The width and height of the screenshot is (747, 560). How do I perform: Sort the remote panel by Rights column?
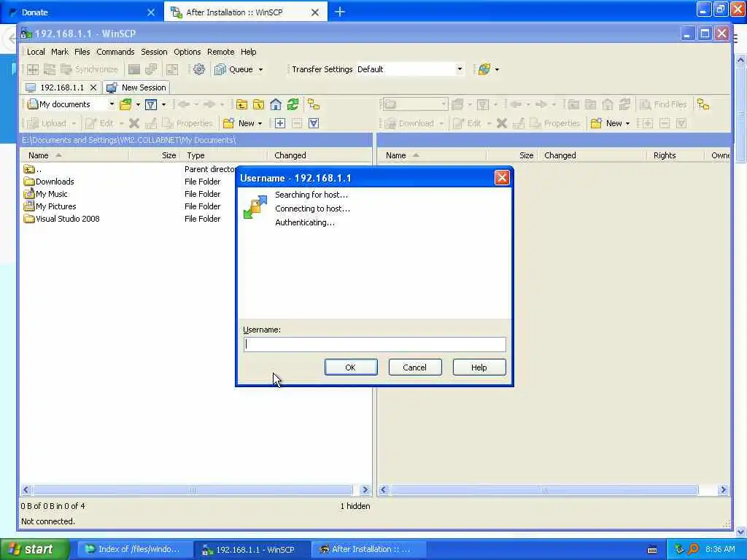tap(675, 155)
